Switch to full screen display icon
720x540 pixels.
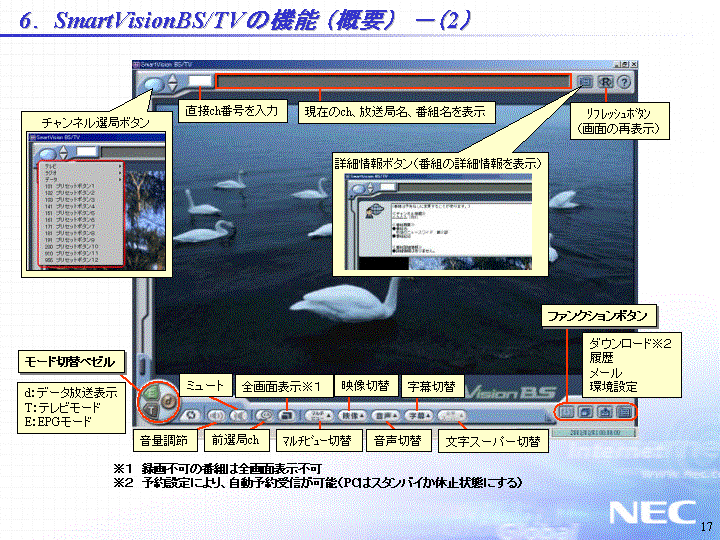coord(287,415)
